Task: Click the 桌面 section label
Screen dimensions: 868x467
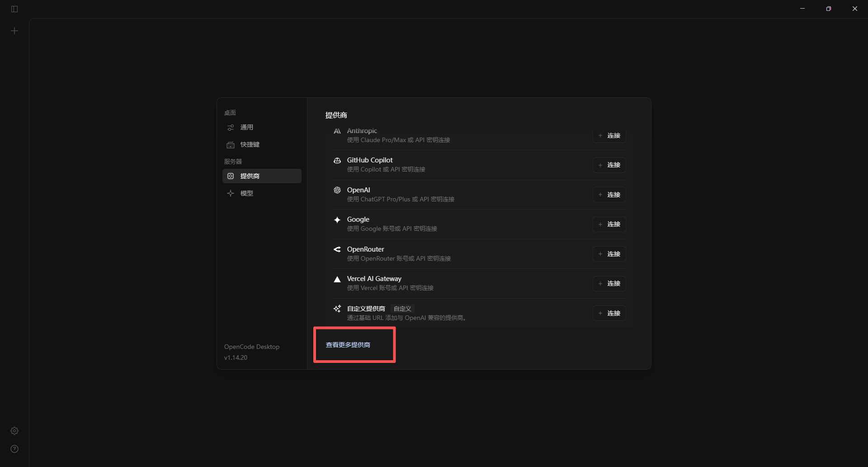Action: tap(230, 113)
